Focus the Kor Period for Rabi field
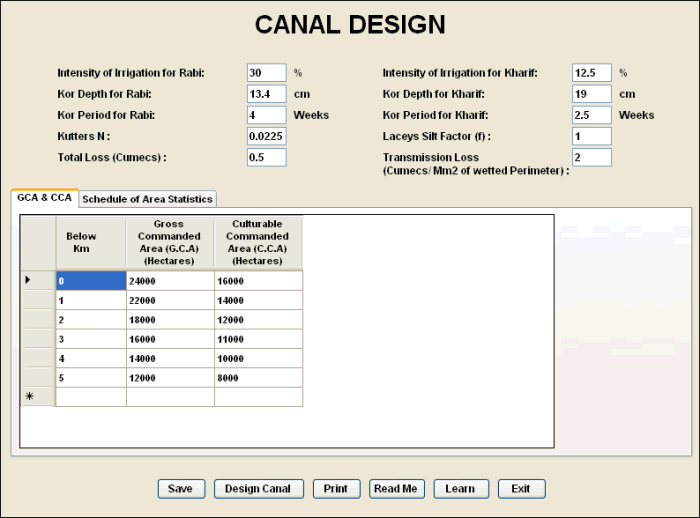 266,115
